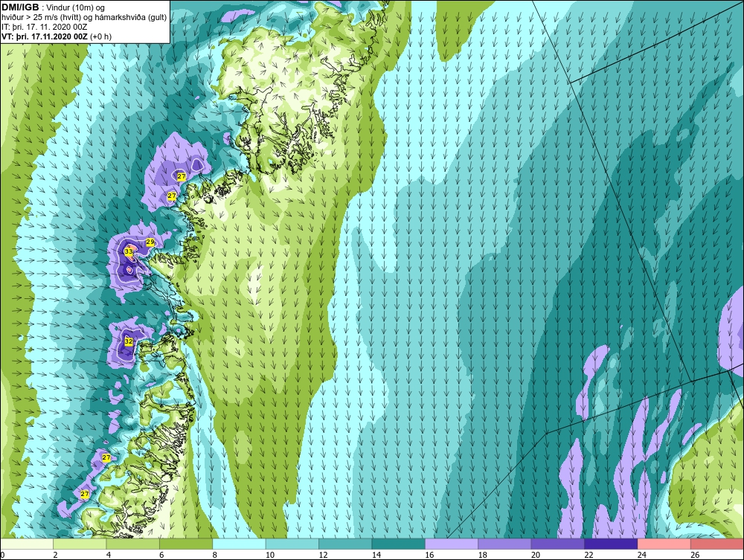Select the salmon red 26+ m/s legend swatch
Viewport: 744px width, 560px height.
coord(717,544)
